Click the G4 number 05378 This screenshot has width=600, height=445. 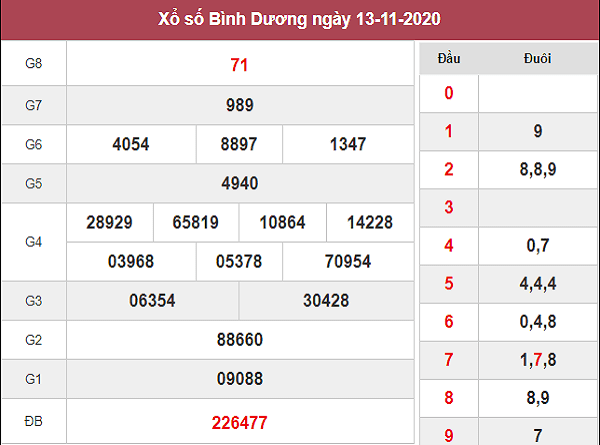point(239,261)
